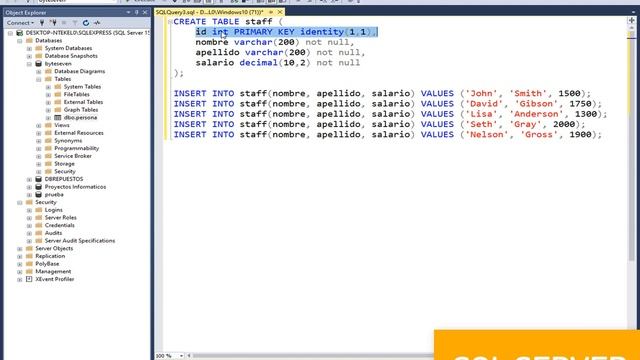Click the Server Objects folder icon
This screenshot has height=360, width=640.
(x=29, y=249)
